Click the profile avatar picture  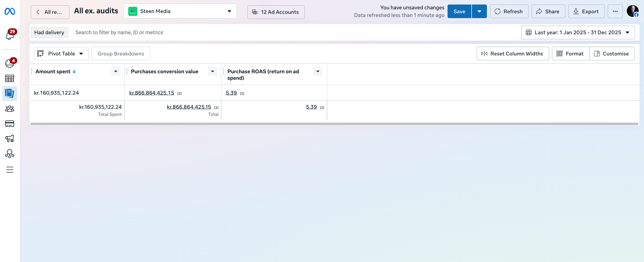632,11
